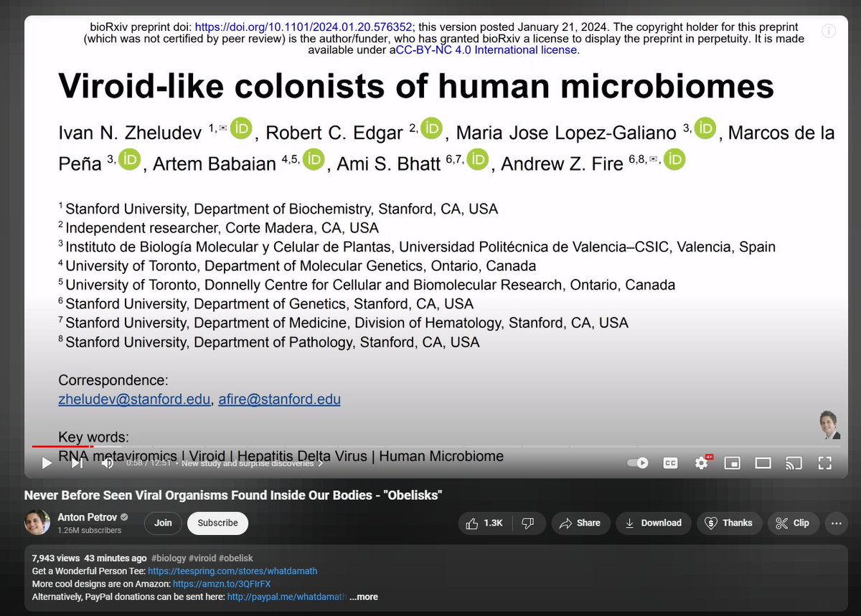Click ORCID icon next to Ami S. Bhatt
Image resolution: width=861 pixels, height=616 pixels.
pyautogui.click(x=477, y=159)
